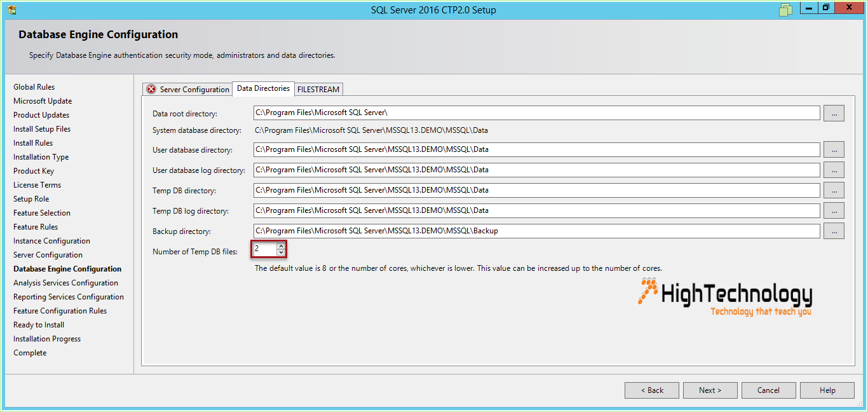Click the 'System database directory:' label
Image resolution: width=868 pixels, height=412 pixels.
[197, 130]
